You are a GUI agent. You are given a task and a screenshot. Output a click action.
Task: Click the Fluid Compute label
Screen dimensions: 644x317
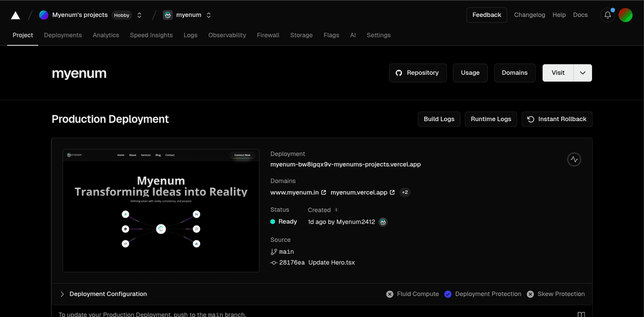point(417,294)
